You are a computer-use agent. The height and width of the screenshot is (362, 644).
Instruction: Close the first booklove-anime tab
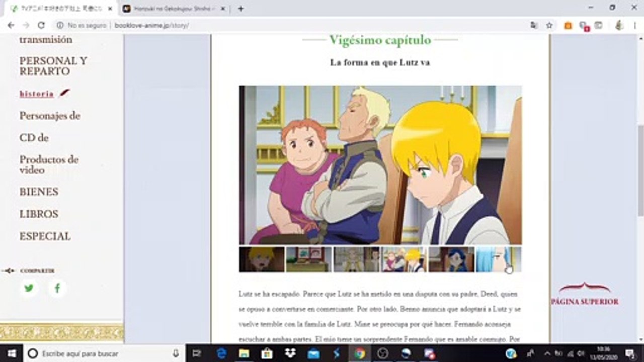pos(110,9)
